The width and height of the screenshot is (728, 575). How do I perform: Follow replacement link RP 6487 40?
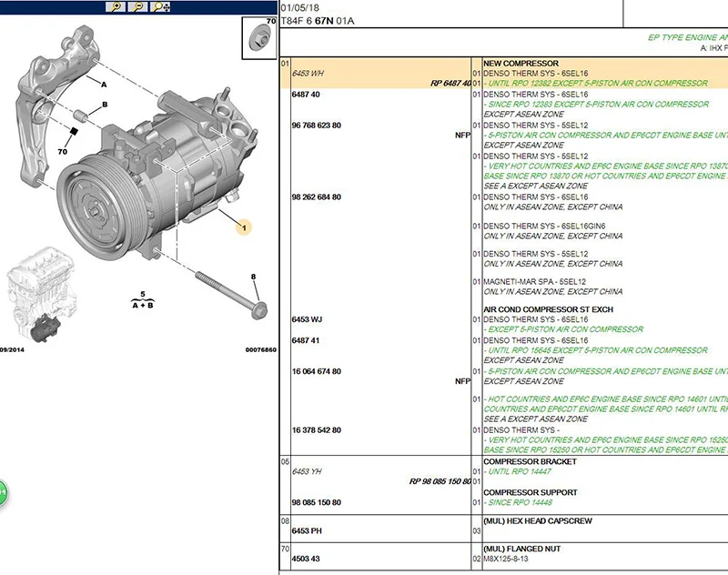[450, 83]
